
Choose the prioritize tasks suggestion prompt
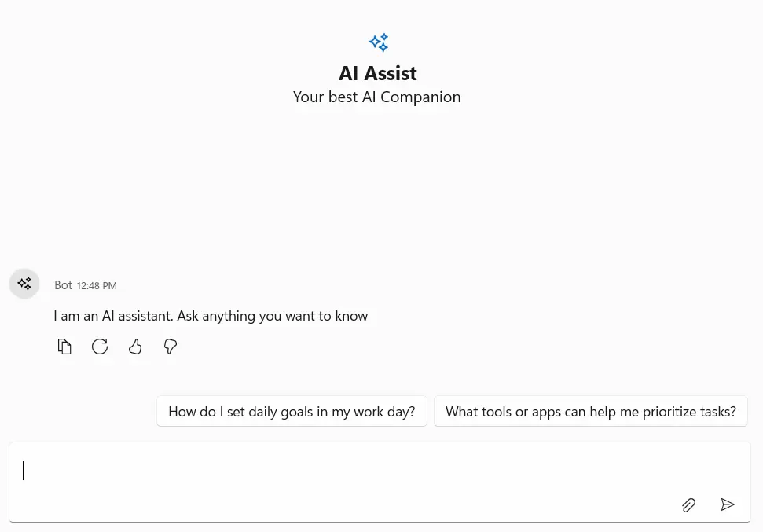[x=590, y=410]
